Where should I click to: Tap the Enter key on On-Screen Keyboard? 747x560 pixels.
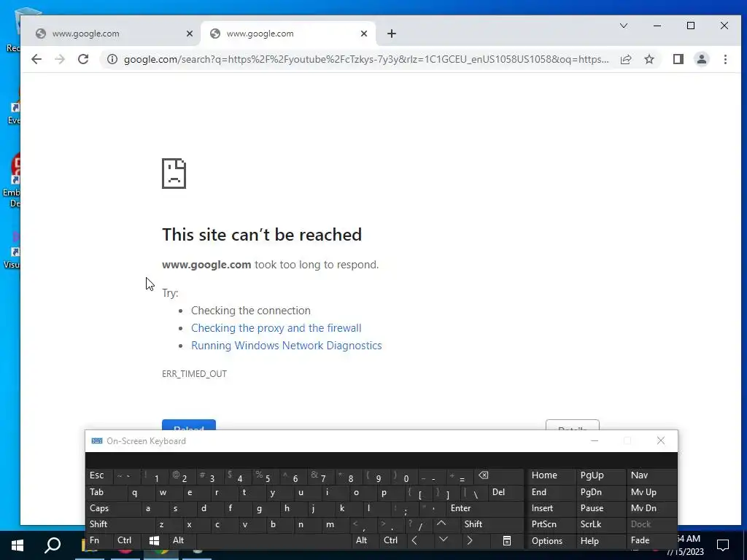pyautogui.click(x=485, y=508)
